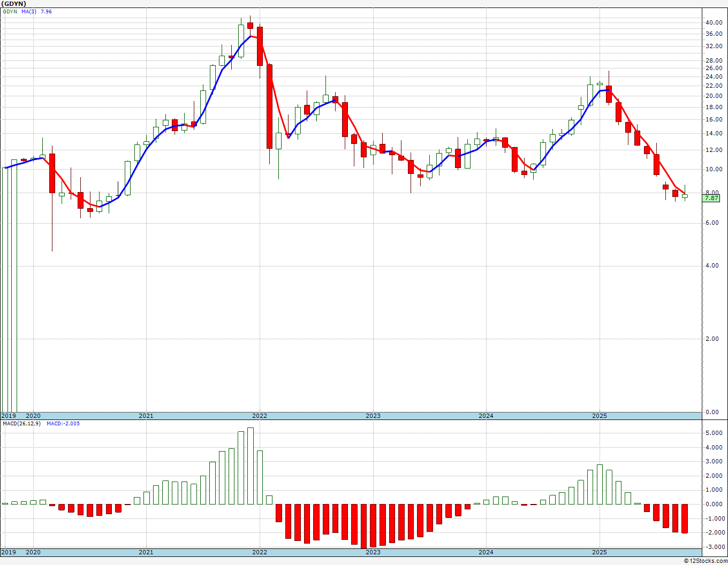Click 2019 on the MACD panel time axis

click(x=9, y=553)
